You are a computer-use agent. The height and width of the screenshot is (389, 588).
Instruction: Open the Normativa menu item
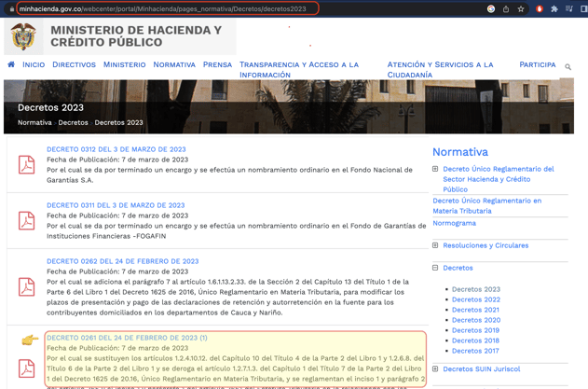coord(174,64)
